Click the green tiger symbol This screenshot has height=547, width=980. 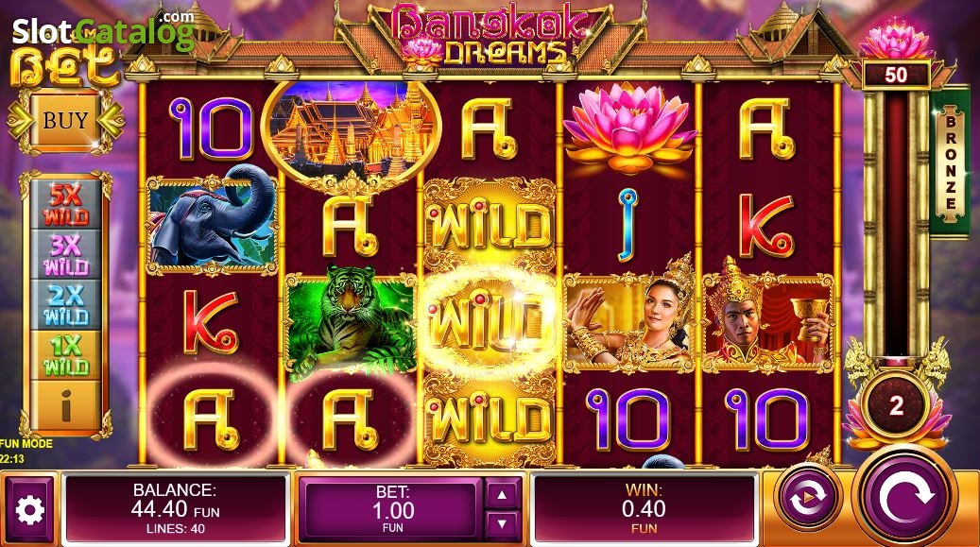click(351, 323)
